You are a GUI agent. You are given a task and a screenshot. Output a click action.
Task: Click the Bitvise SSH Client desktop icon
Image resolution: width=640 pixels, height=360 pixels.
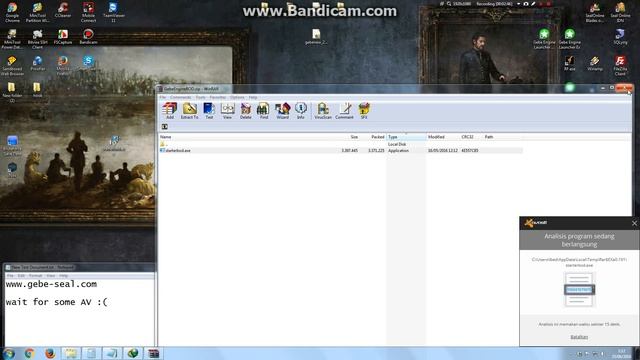[37, 39]
